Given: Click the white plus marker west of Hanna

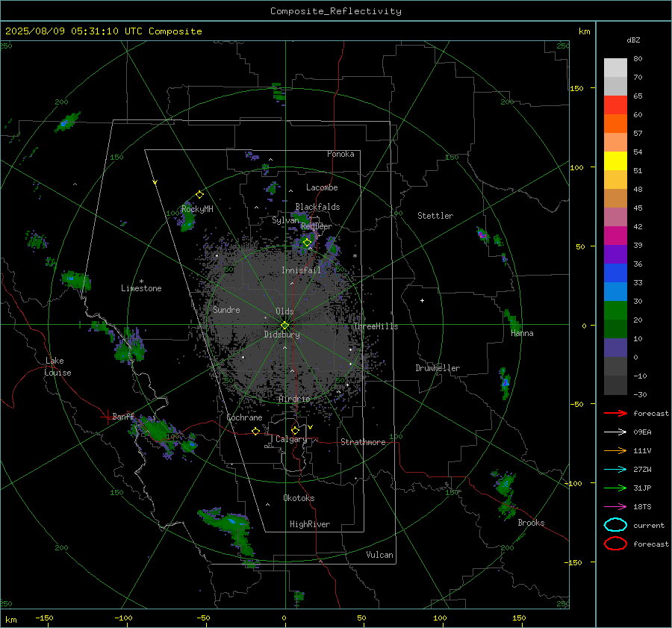Looking at the screenshot, I should coord(422,300).
